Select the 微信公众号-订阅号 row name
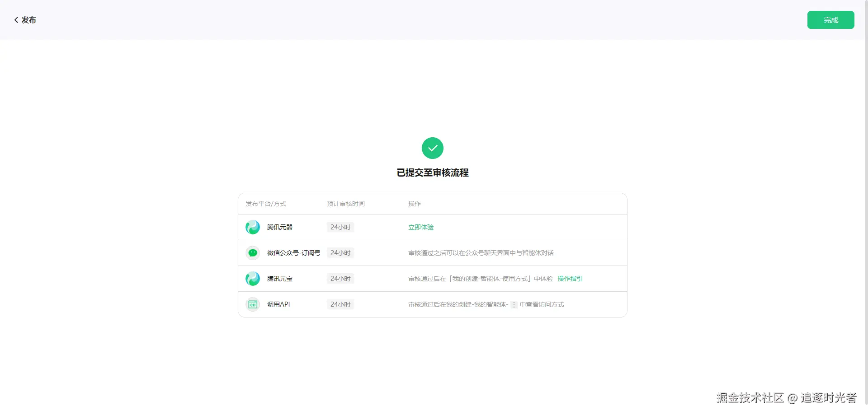This screenshot has width=868, height=415. click(x=293, y=253)
